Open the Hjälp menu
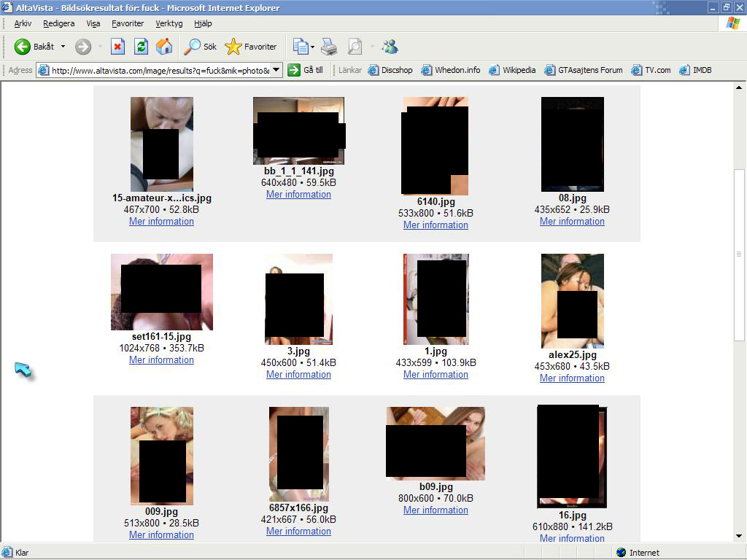 point(203,23)
